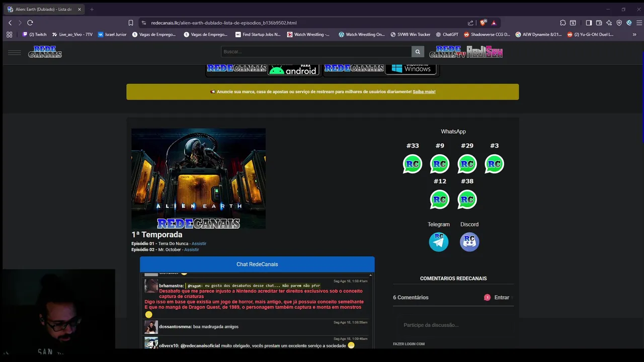This screenshot has width=644, height=362.
Task: Open the Live_ao_Vivo - 7TV bookmark
Action: pos(72,35)
